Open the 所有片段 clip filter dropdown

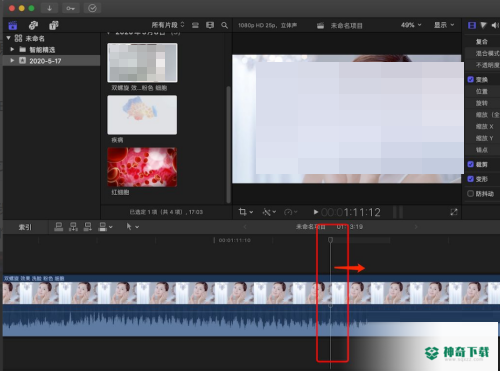click(x=168, y=25)
